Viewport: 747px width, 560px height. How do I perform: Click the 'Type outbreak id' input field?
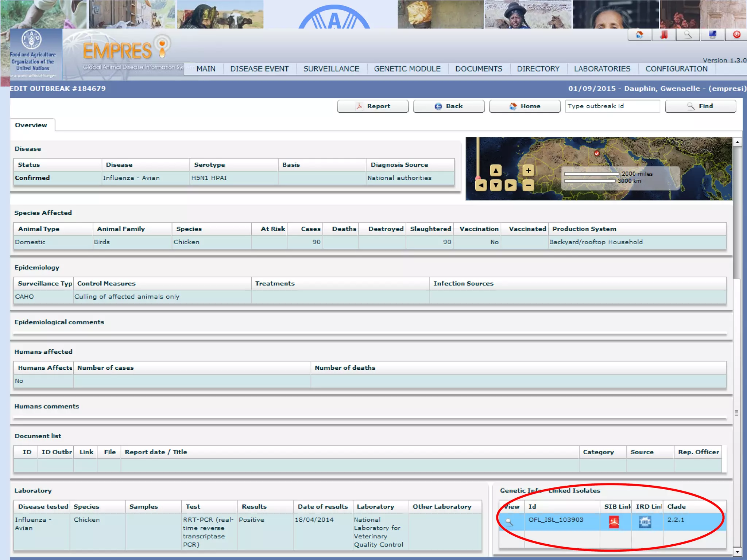pos(612,106)
